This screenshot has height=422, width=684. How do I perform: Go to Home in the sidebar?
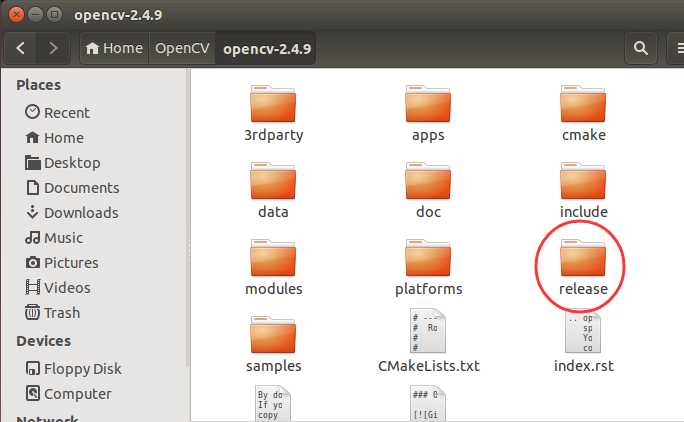tap(55, 138)
